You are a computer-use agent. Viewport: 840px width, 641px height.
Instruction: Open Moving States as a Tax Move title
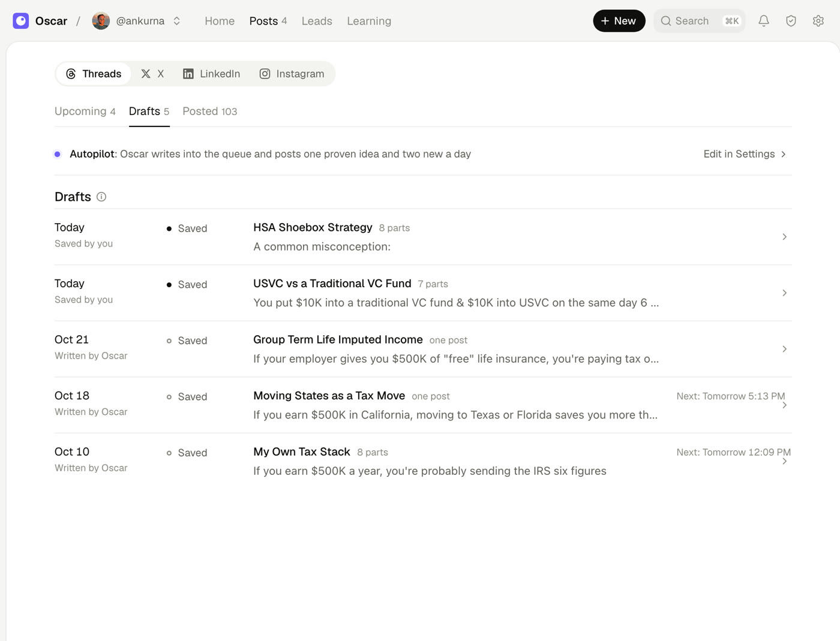[329, 396]
